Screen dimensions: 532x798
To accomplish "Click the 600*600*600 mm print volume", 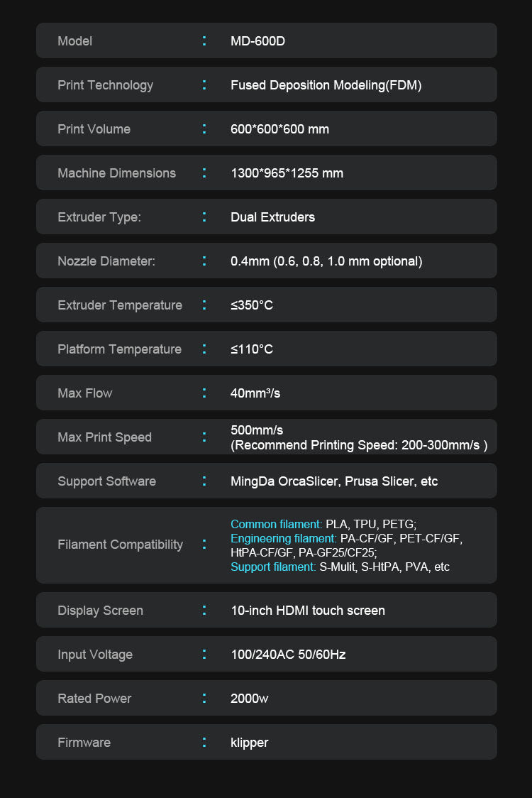I will (x=279, y=129).
